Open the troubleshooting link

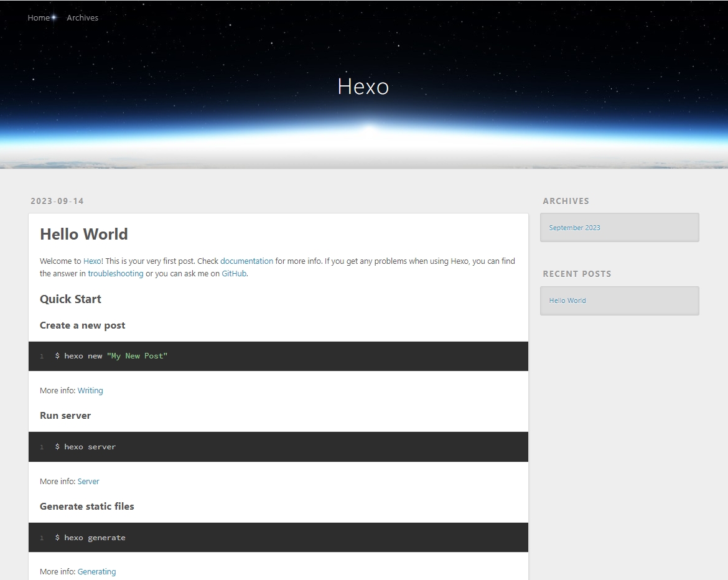coord(116,274)
